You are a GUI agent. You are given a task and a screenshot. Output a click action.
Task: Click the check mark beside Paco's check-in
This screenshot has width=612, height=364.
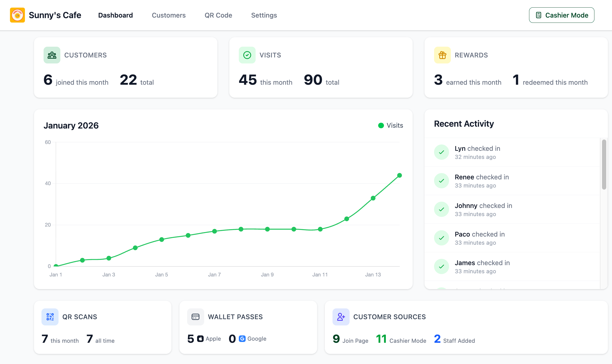[x=441, y=238]
